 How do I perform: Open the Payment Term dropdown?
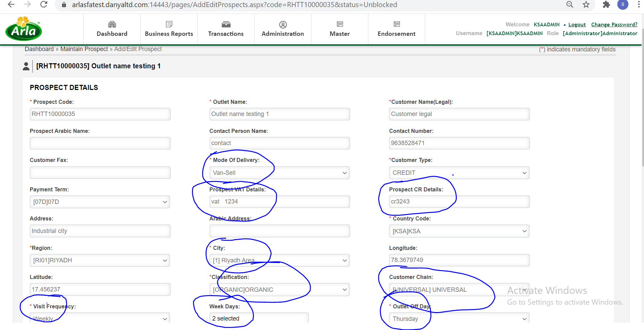[100, 202]
